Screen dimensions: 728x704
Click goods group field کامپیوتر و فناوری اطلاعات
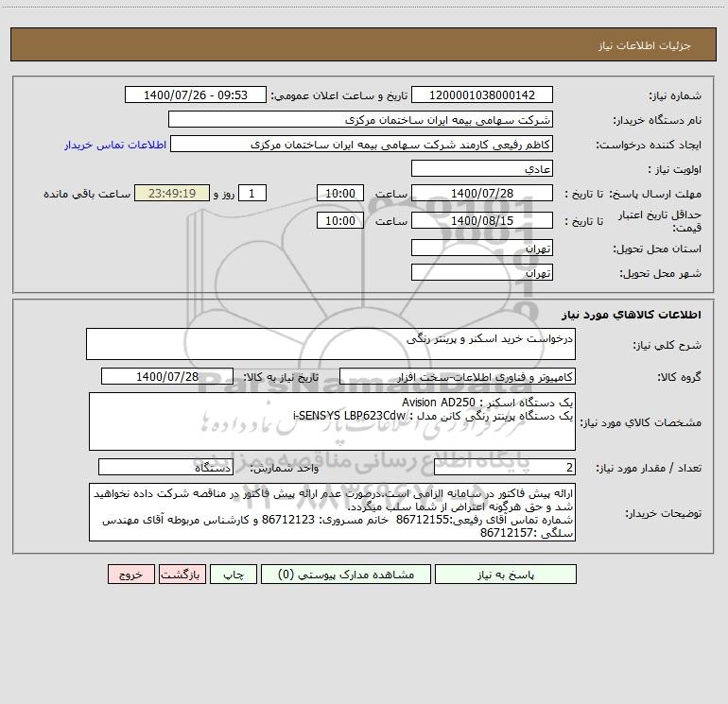[458, 376]
